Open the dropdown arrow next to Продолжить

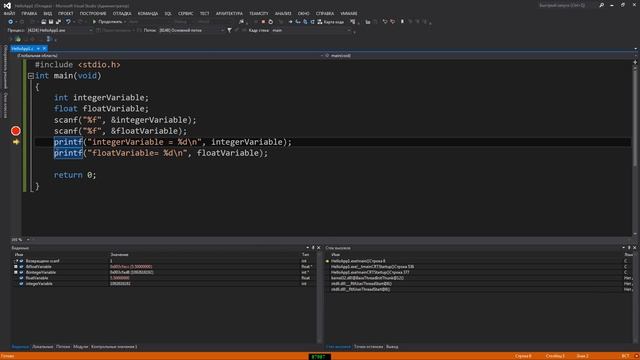[125, 22]
